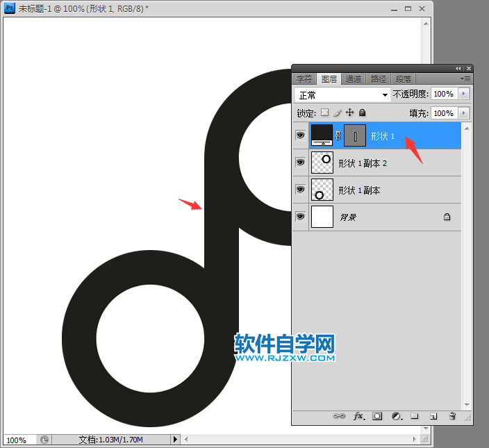The height and width of the screenshot is (448, 489).
Task: Click the Photoshop icon in the title bar
Action: (9, 8)
